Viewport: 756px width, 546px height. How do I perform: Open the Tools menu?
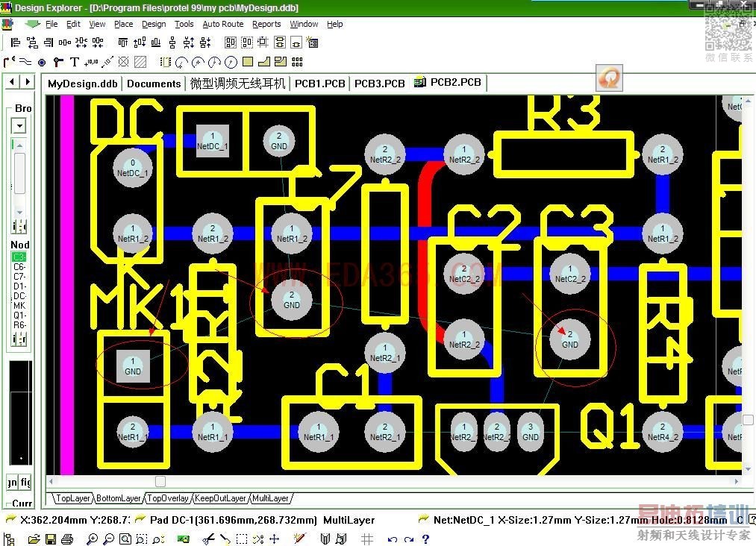(184, 24)
